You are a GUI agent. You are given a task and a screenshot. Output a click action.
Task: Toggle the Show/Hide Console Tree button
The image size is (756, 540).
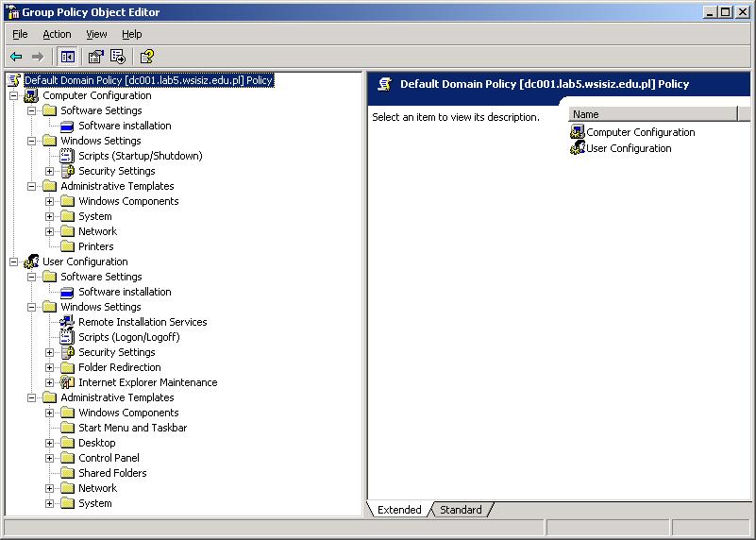(68, 57)
